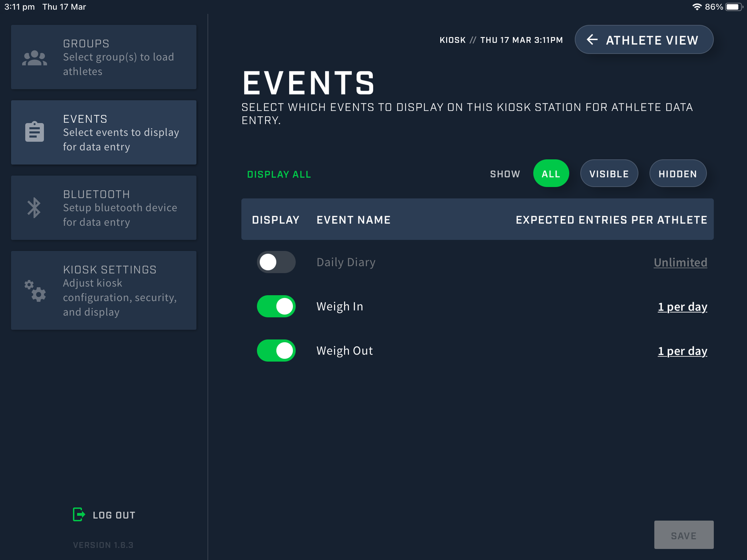Click the Weigh In event name
747x560 pixels.
pyautogui.click(x=340, y=306)
